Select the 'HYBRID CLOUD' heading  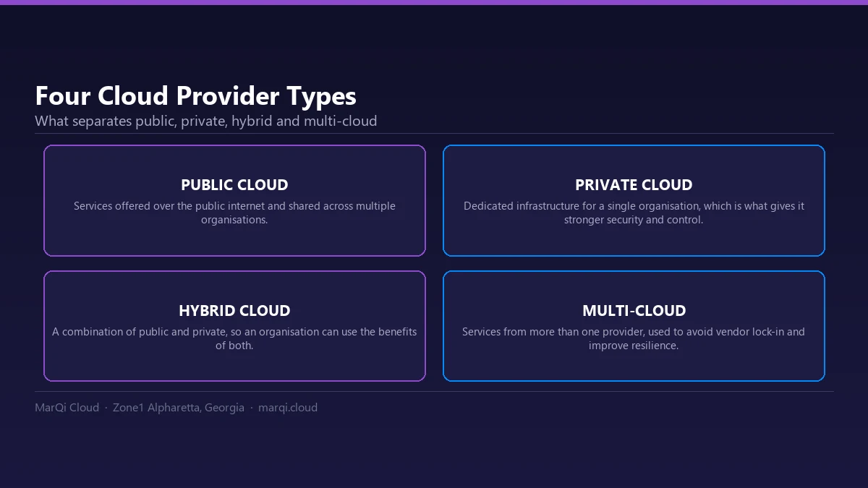click(x=234, y=311)
